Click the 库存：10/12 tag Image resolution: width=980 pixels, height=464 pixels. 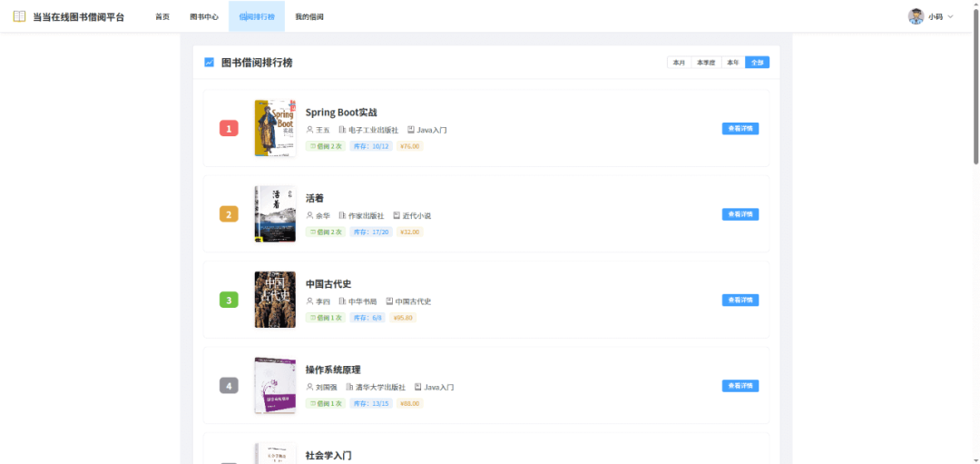(370, 146)
